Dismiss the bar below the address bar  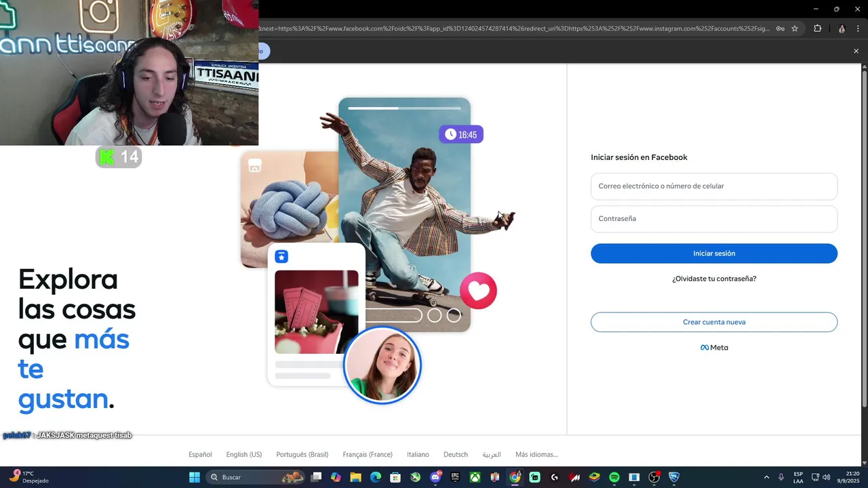click(x=856, y=51)
